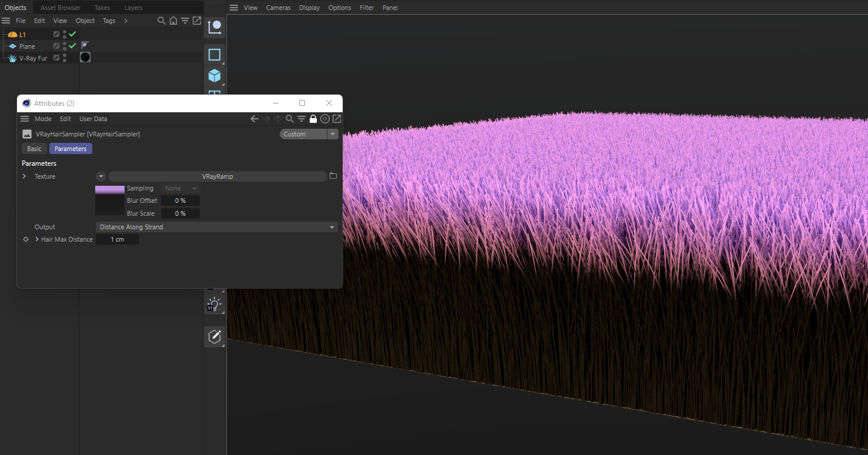Viewport: 868px width, 455px height.
Task: Click the Blur Scale value field
Action: [x=180, y=213]
